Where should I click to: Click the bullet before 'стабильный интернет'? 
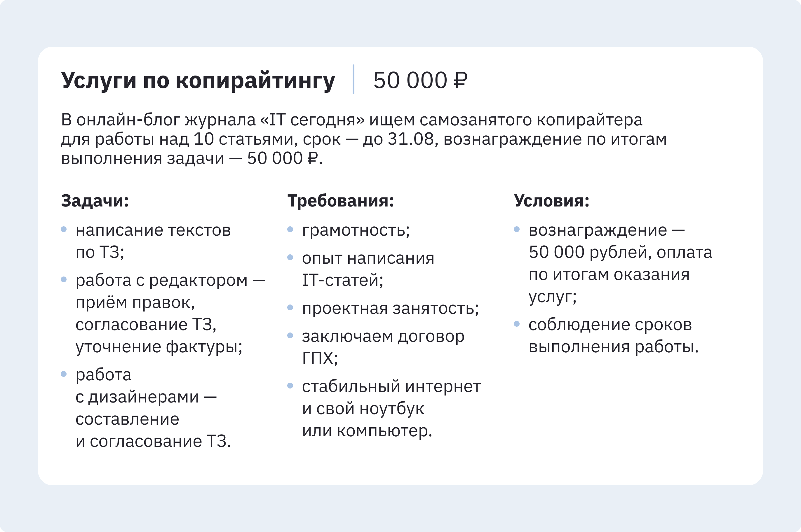pos(290,385)
